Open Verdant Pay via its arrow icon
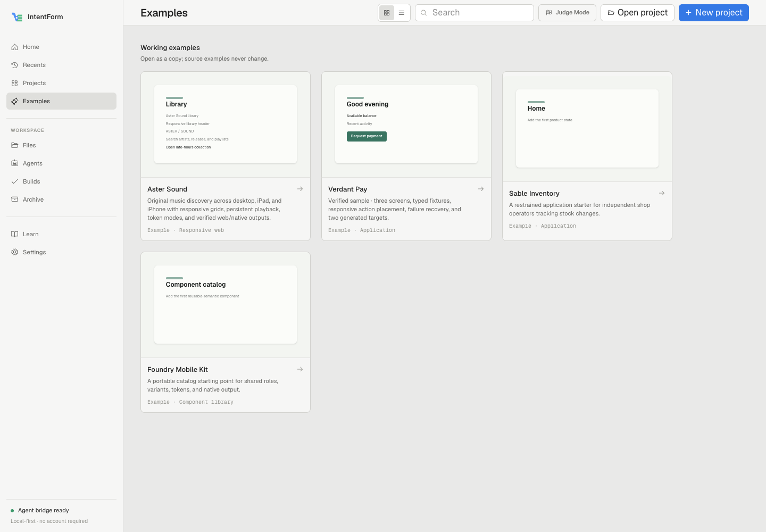The image size is (766, 532). [x=481, y=189]
